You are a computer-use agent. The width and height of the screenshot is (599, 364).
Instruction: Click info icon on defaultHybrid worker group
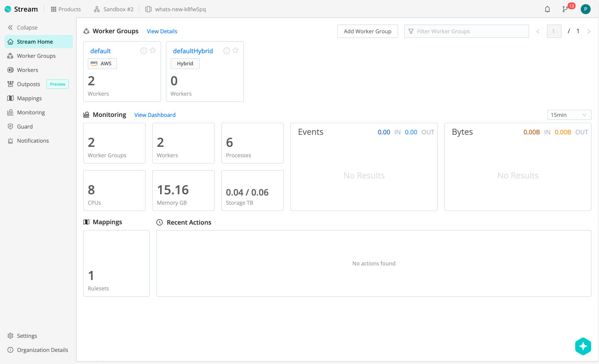point(227,51)
